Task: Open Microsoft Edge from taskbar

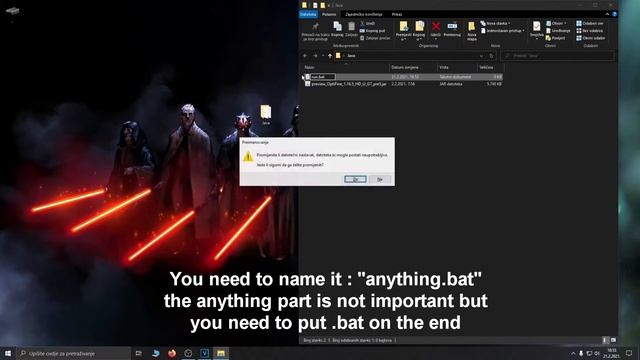Action: (156, 353)
